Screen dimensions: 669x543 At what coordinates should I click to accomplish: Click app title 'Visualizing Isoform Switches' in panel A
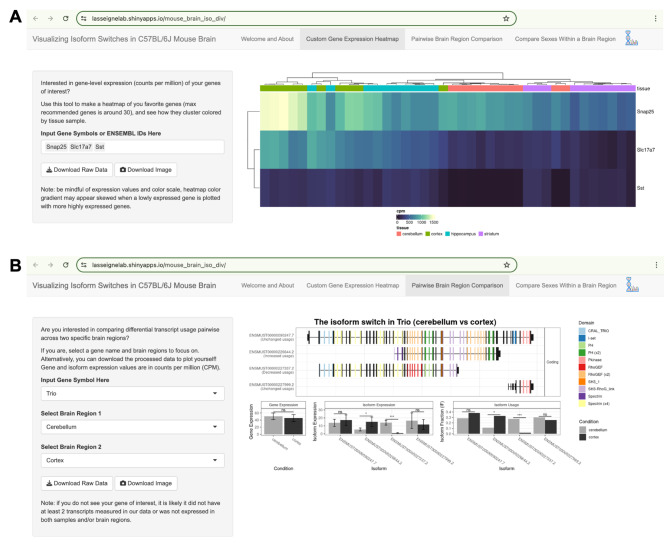click(x=124, y=39)
